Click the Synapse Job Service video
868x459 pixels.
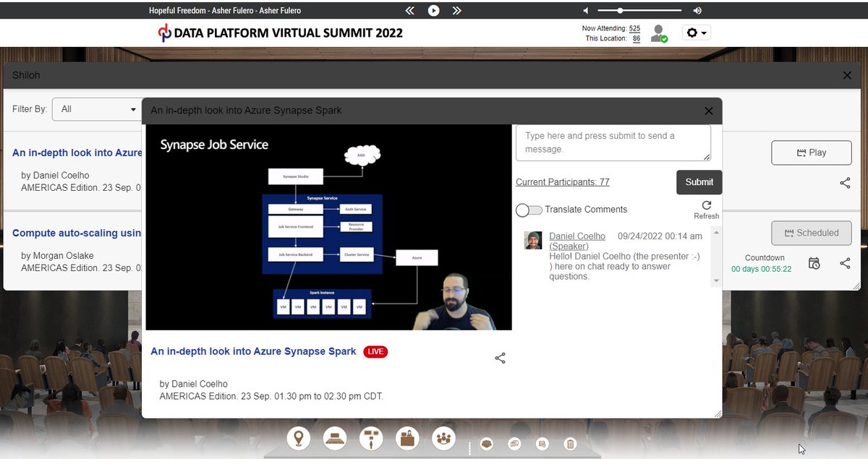coord(328,227)
